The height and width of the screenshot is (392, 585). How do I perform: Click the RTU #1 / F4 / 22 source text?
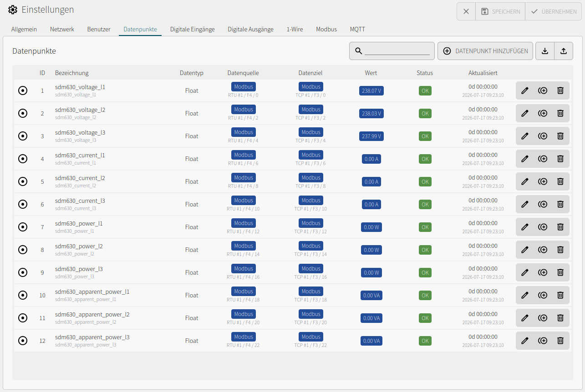pos(243,345)
